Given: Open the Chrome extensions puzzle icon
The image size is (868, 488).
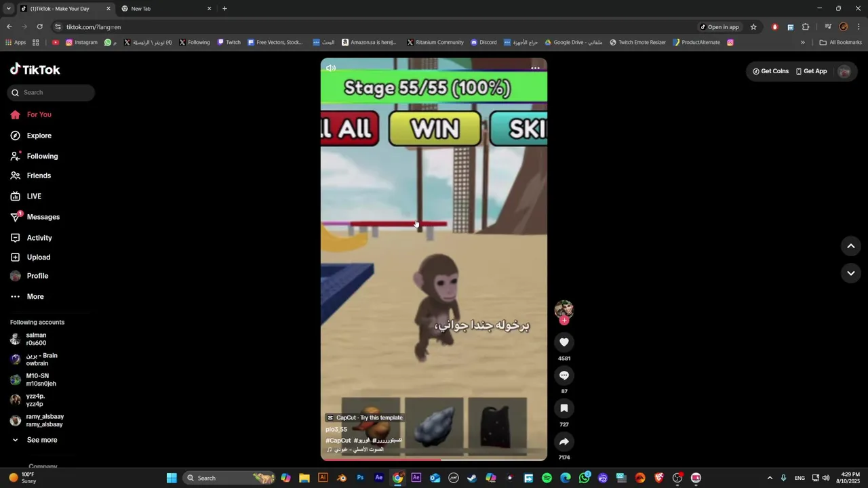Looking at the screenshot, I should [806, 27].
